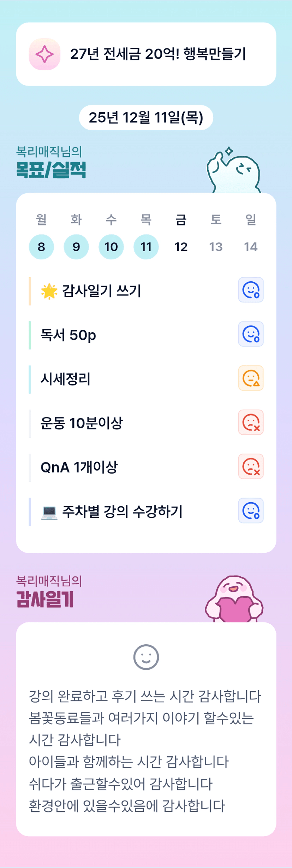Open the 시세정리 goal item

coord(66,379)
